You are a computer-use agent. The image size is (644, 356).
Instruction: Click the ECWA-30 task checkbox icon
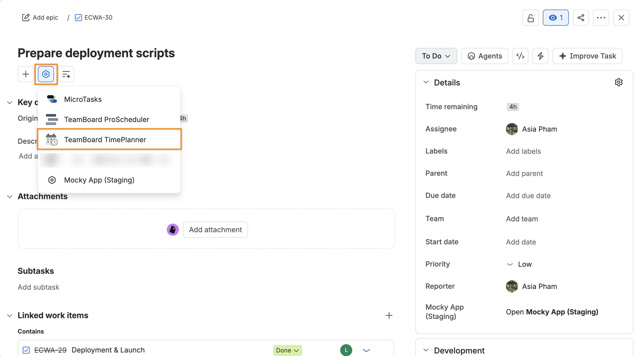(x=78, y=18)
